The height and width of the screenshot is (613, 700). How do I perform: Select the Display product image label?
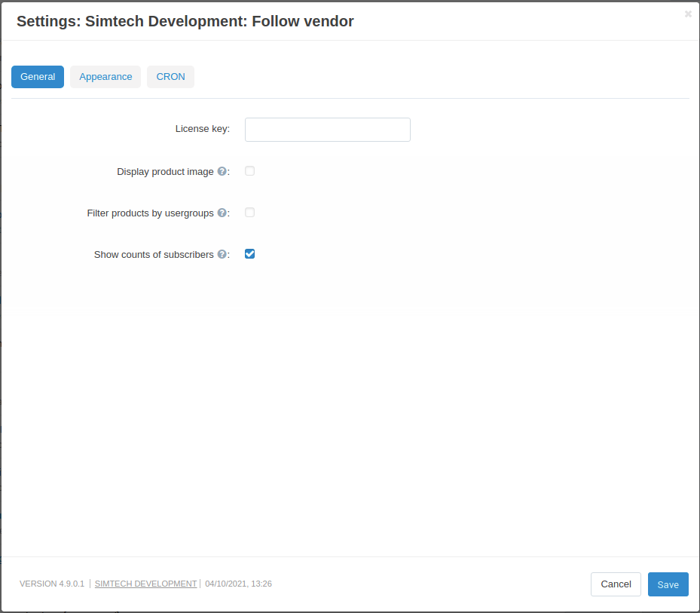(165, 172)
